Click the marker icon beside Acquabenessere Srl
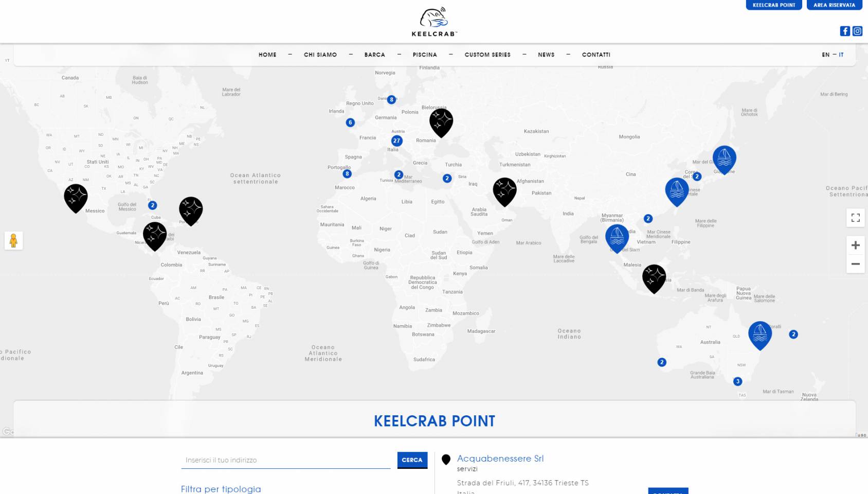Image resolution: width=868 pixels, height=494 pixels. (446, 460)
